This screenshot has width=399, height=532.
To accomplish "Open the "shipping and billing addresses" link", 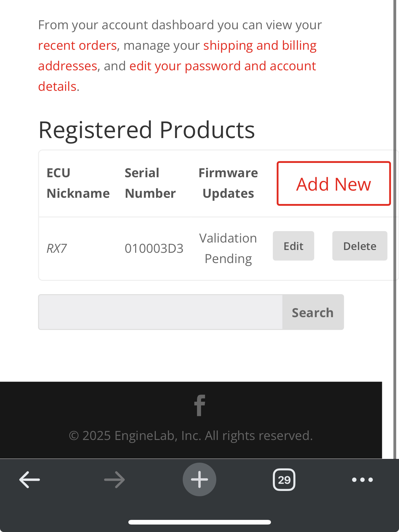I will 260,45.
